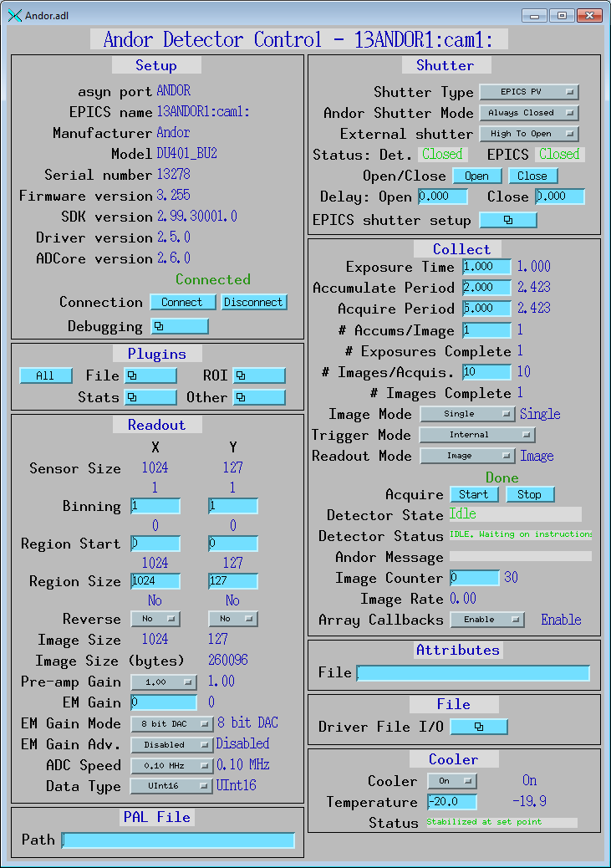Click the Image Size bytes value 260096
The width and height of the screenshot is (611, 868).
coord(228,660)
